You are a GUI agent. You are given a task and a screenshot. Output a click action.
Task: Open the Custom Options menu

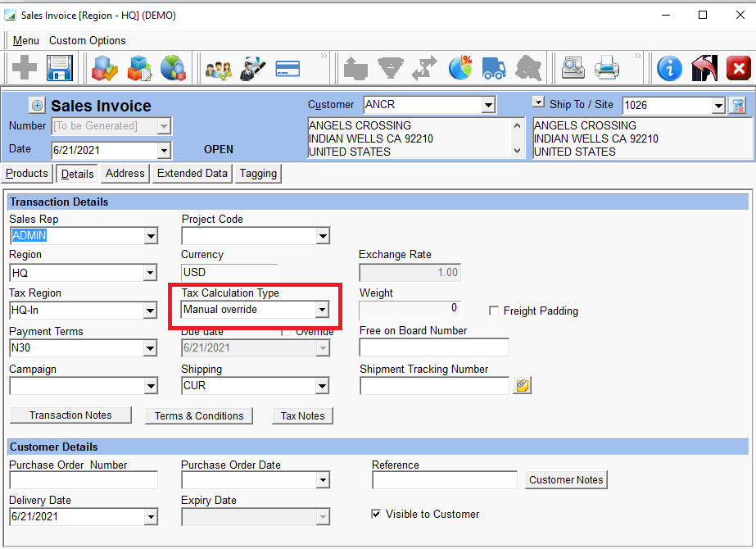pos(87,40)
